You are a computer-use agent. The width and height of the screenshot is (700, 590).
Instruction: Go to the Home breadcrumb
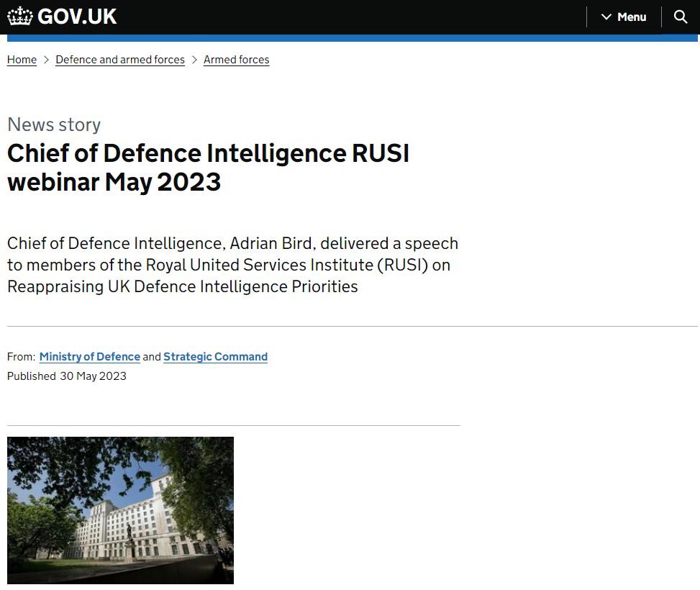pos(22,60)
